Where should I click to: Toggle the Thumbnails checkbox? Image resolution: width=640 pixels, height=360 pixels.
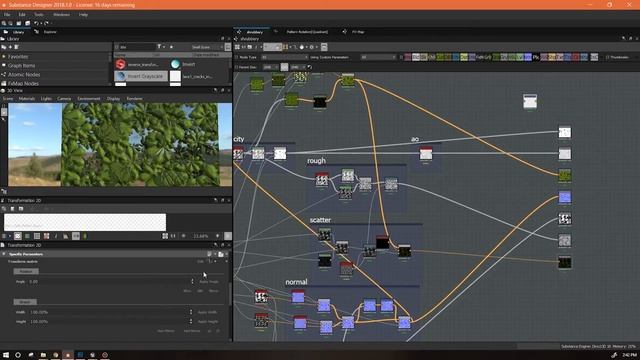pyautogui.click(x=607, y=57)
